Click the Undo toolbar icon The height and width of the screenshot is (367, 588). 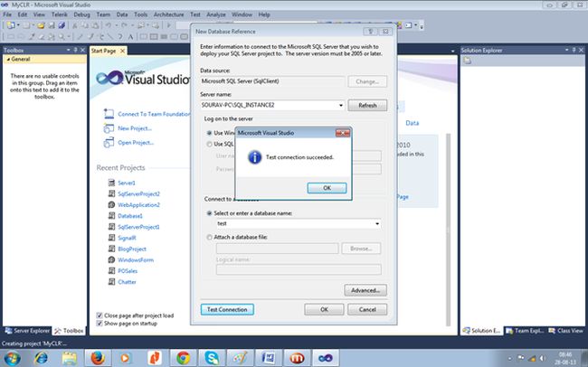108,25
